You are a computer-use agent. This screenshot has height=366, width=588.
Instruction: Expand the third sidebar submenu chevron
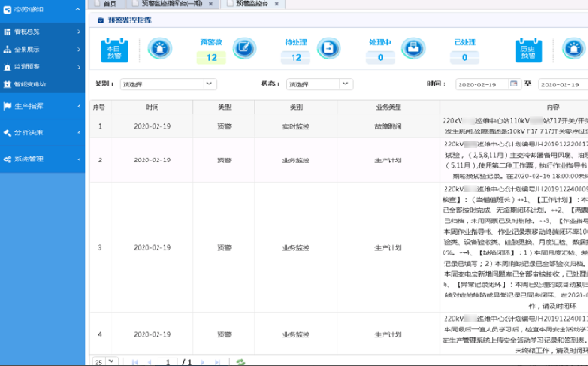coord(78,67)
